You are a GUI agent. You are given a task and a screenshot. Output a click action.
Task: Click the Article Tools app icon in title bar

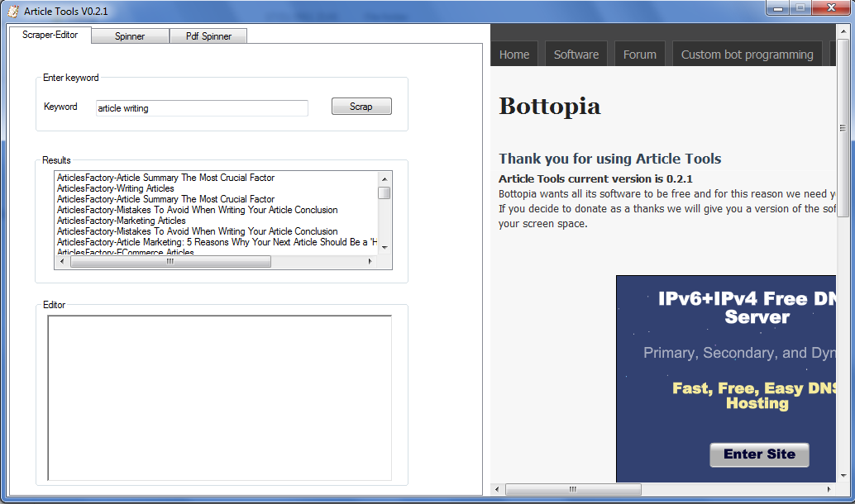click(x=12, y=11)
